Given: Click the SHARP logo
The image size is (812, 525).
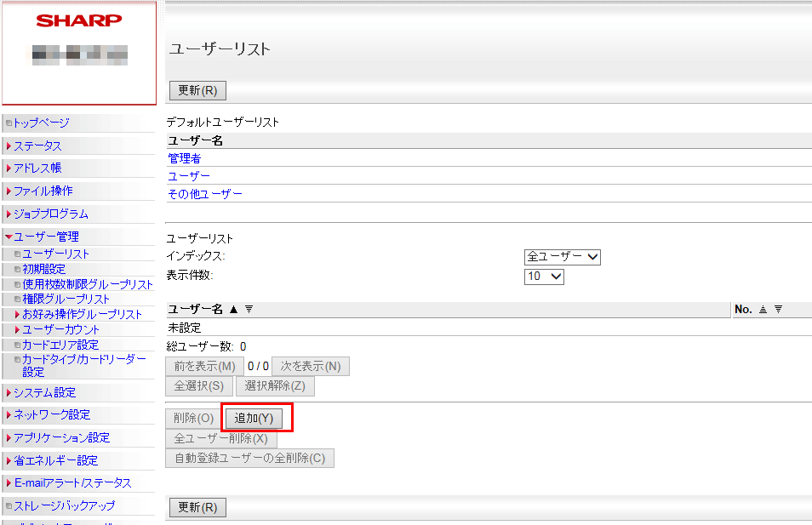Looking at the screenshot, I should pyautogui.click(x=79, y=20).
